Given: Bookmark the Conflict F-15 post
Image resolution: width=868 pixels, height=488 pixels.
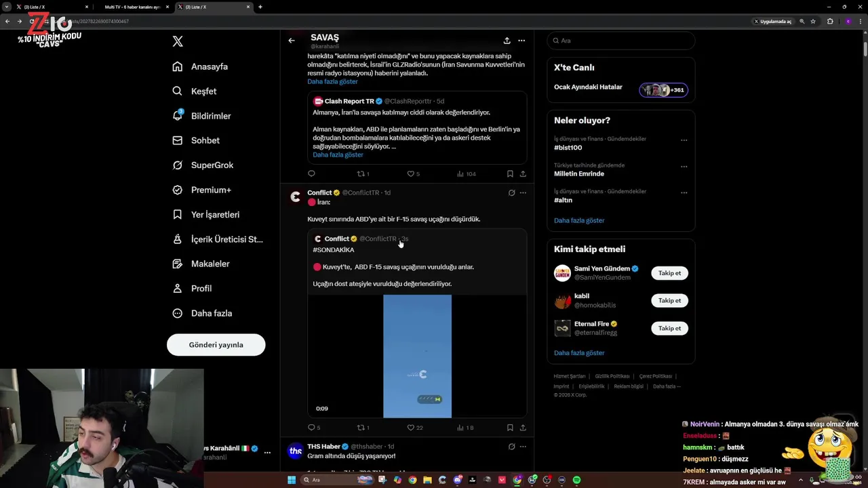Looking at the screenshot, I should click(510, 428).
